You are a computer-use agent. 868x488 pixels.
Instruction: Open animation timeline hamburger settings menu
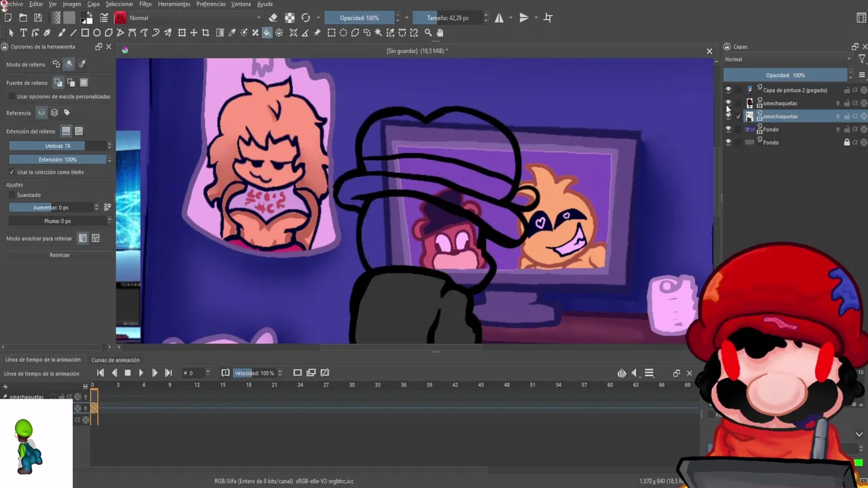[x=649, y=373]
